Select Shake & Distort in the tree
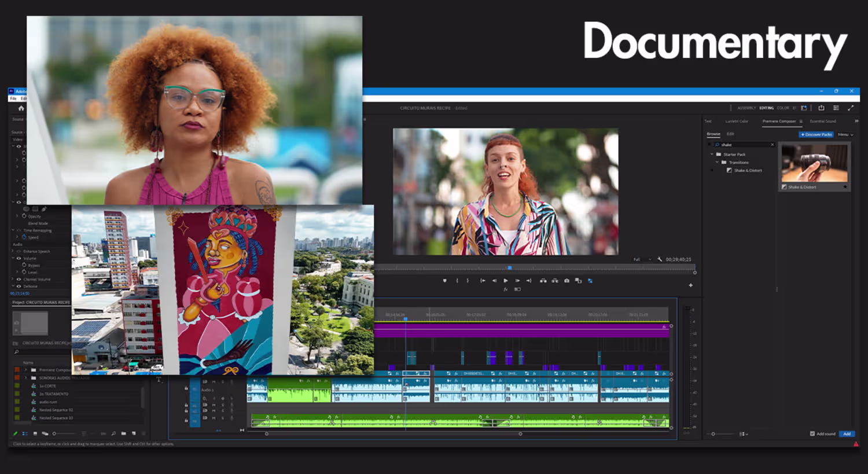This screenshot has height=474, width=868. (x=748, y=170)
